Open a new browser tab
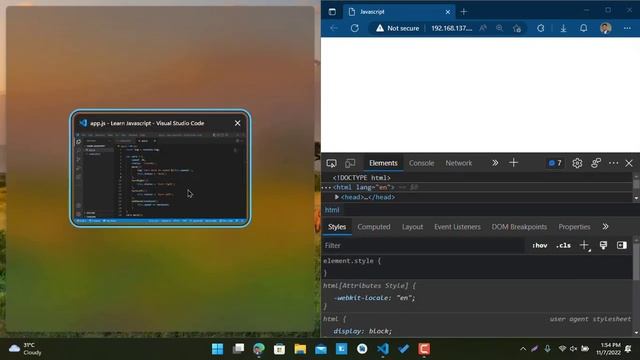Viewport: 640px width, 360px height. coord(463,12)
